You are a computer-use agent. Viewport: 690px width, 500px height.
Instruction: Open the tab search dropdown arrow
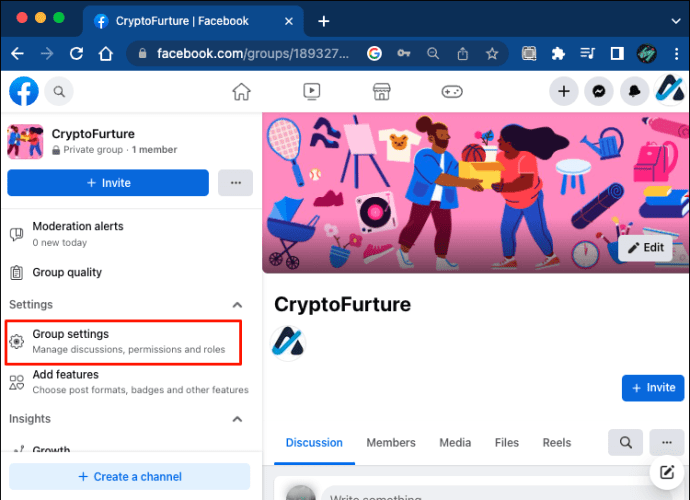(676, 21)
